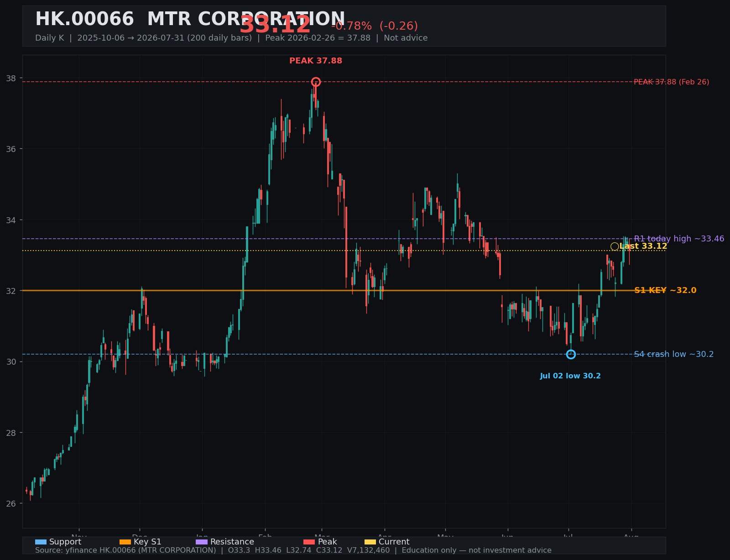Click the 32 tick on the price axis

11,291
